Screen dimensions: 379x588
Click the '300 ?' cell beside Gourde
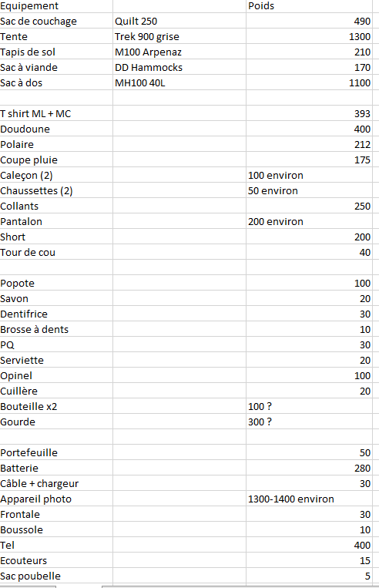309,422
